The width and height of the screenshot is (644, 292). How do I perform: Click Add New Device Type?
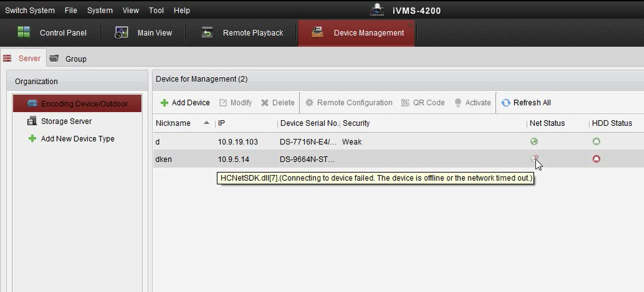click(77, 138)
